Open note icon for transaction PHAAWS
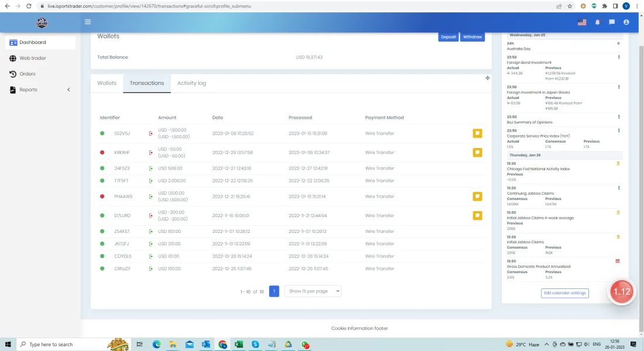 click(x=477, y=197)
